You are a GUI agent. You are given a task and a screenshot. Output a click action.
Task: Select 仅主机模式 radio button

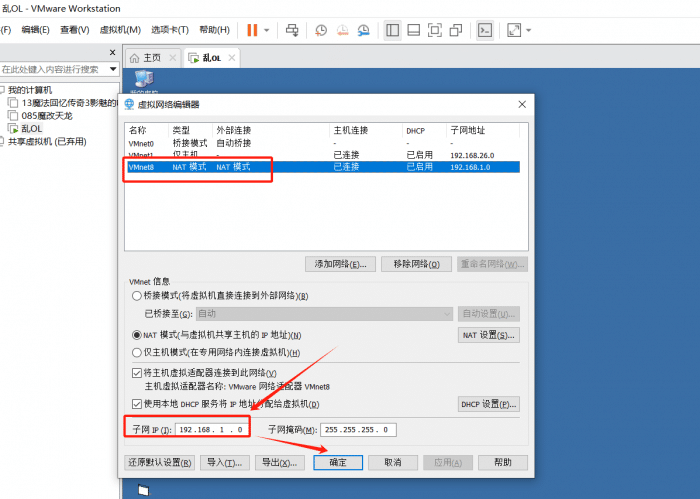point(137,352)
